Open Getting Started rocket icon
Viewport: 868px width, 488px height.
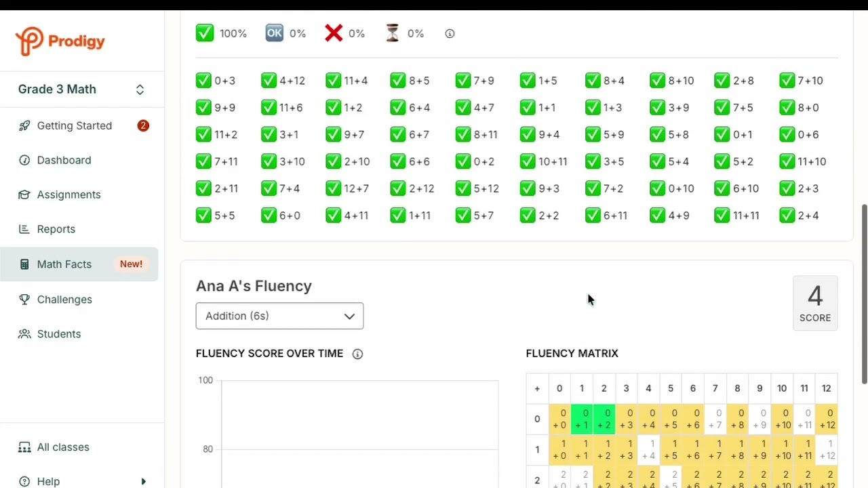tap(24, 126)
